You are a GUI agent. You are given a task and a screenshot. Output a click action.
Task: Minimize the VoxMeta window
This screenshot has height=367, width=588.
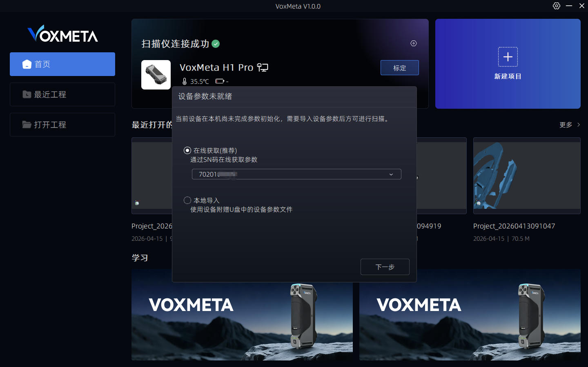coord(569,6)
